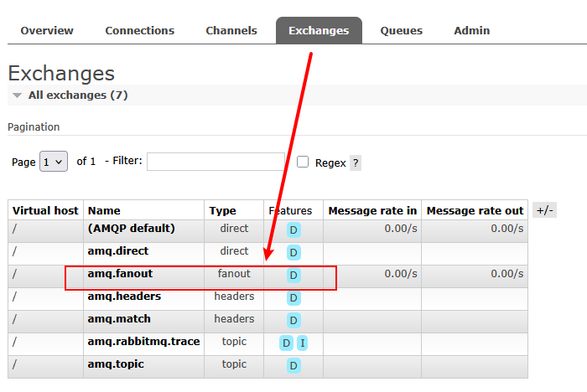Enable the Regex filter checkbox
The image size is (587, 392).
click(303, 162)
